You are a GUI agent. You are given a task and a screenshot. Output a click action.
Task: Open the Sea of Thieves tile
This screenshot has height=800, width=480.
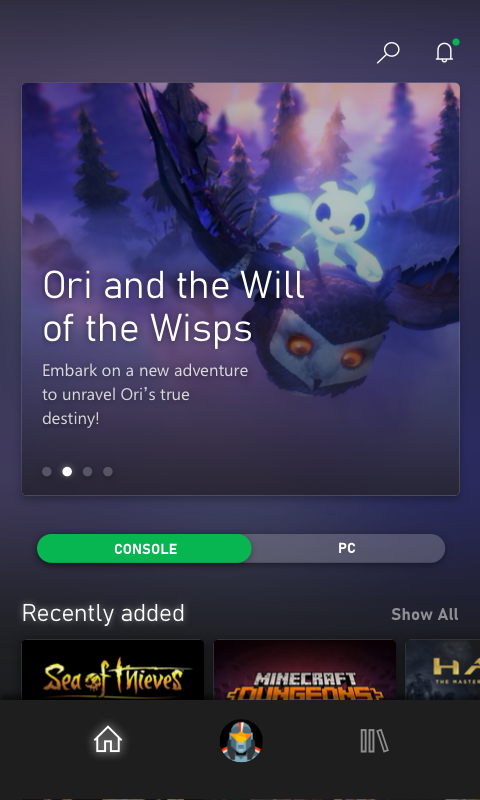113,669
